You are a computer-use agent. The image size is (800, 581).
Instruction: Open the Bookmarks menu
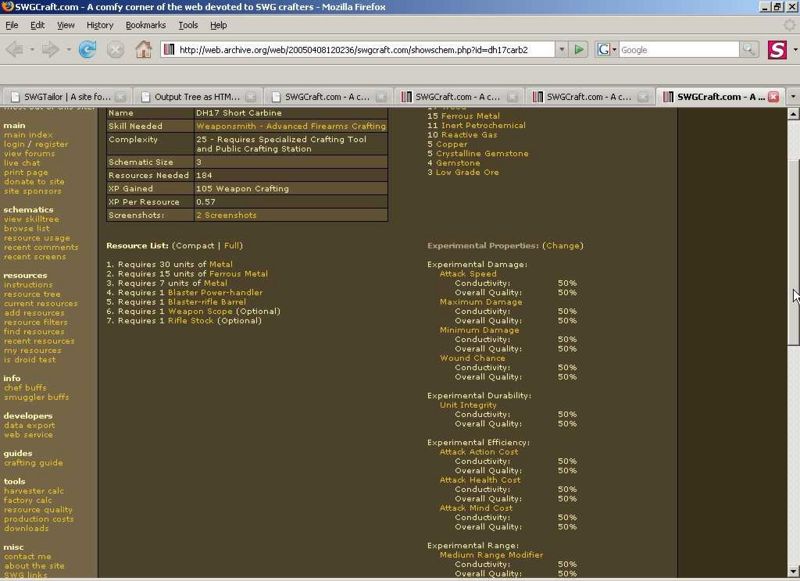pyautogui.click(x=145, y=24)
